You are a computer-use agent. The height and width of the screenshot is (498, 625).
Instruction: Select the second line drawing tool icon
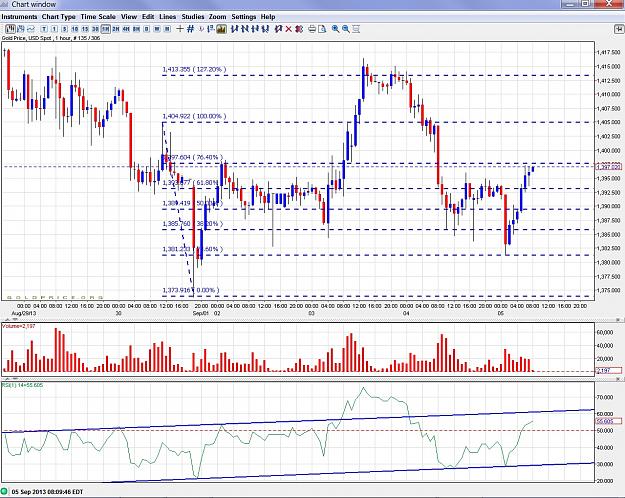click(x=245, y=29)
